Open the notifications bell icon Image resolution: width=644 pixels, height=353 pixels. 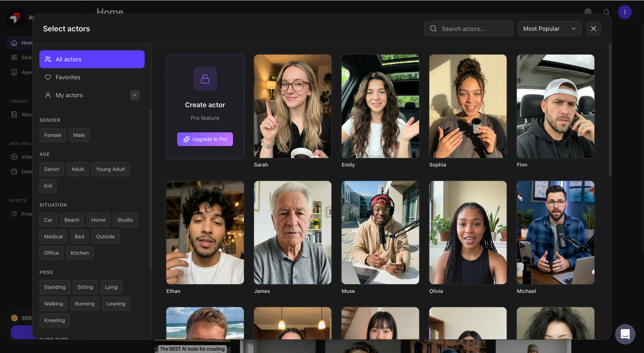606,12
